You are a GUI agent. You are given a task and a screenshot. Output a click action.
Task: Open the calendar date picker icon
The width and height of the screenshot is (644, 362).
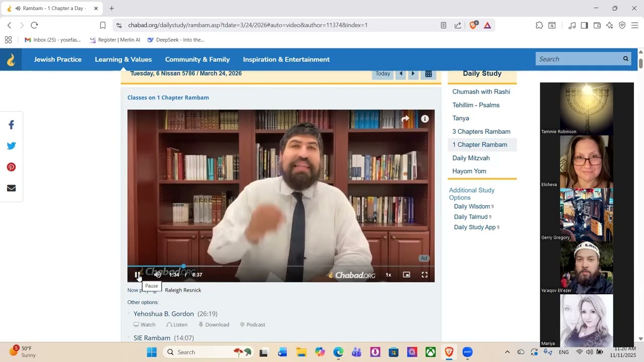pos(429,74)
